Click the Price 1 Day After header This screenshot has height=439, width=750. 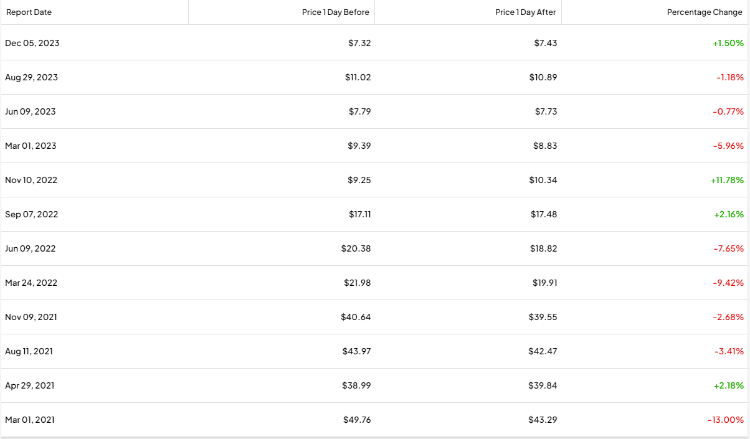pyautogui.click(x=526, y=12)
